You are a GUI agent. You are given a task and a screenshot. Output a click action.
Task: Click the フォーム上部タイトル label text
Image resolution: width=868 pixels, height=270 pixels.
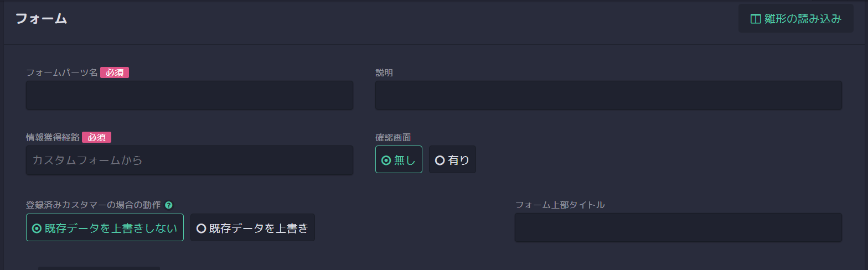pyautogui.click(x=560, y=205)
